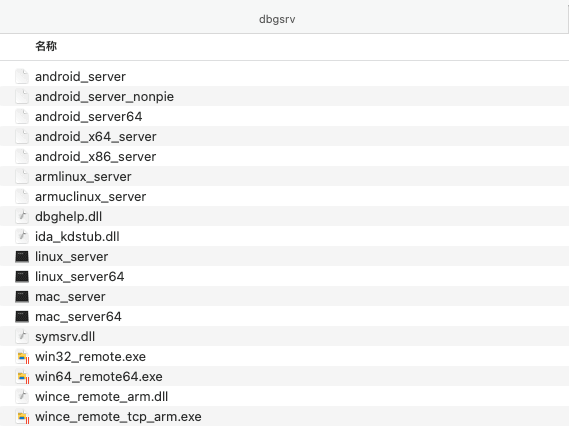Select the ida_kdstub.dll icon
569x430 pixels.
coord(22,237)
